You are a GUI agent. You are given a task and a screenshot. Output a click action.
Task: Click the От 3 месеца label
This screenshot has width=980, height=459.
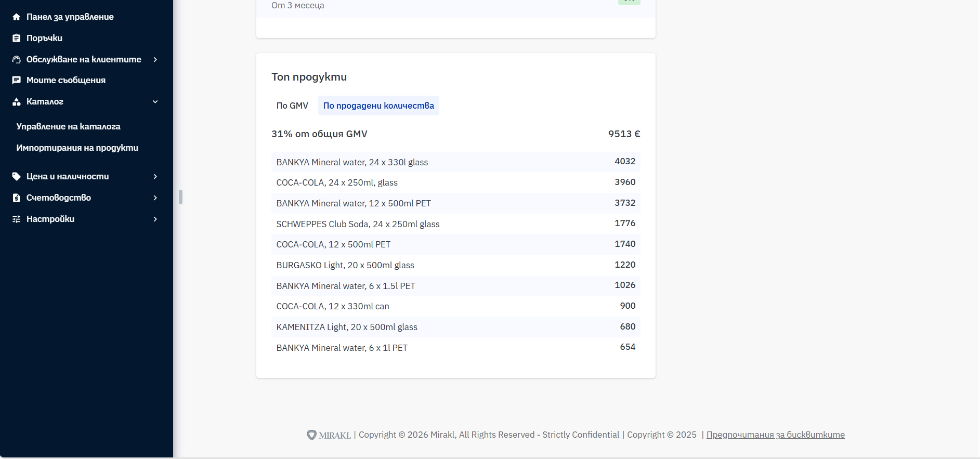pos(298,5)
